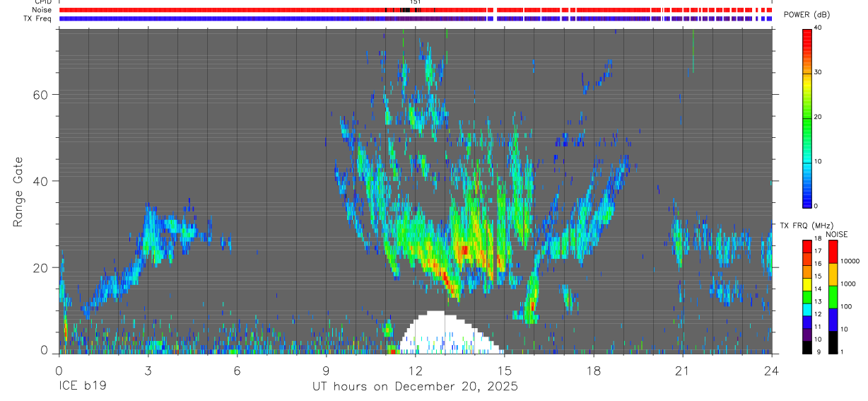Click the blue TX Freq strip above plot

click(x=416, y=18)
